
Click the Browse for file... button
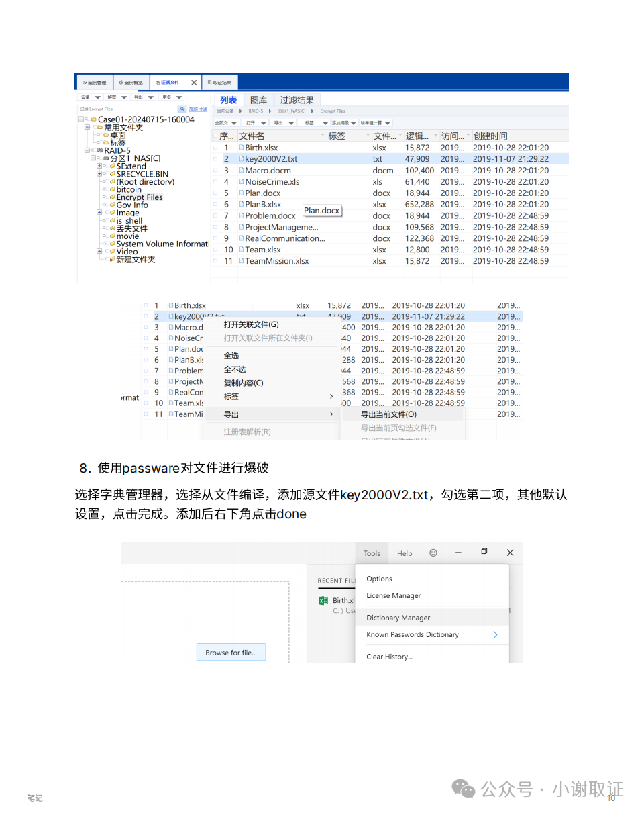(x=231, y=652)
